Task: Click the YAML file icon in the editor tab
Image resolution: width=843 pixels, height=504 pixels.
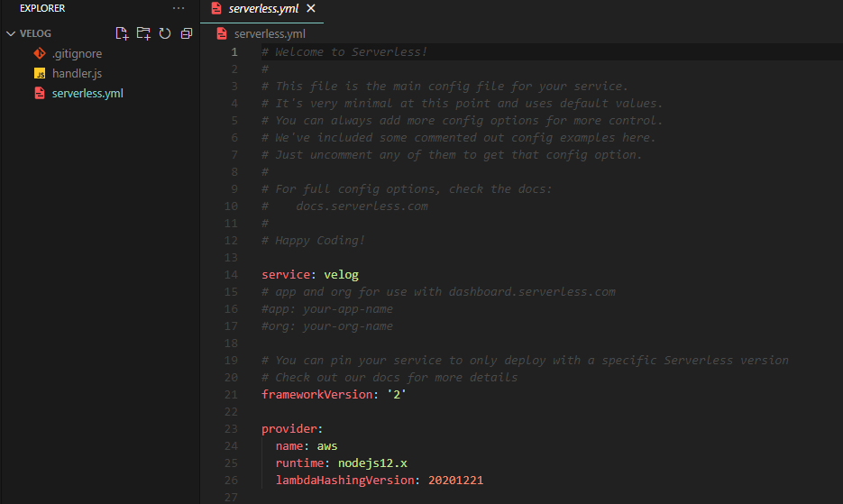Action: pos(216,9)
